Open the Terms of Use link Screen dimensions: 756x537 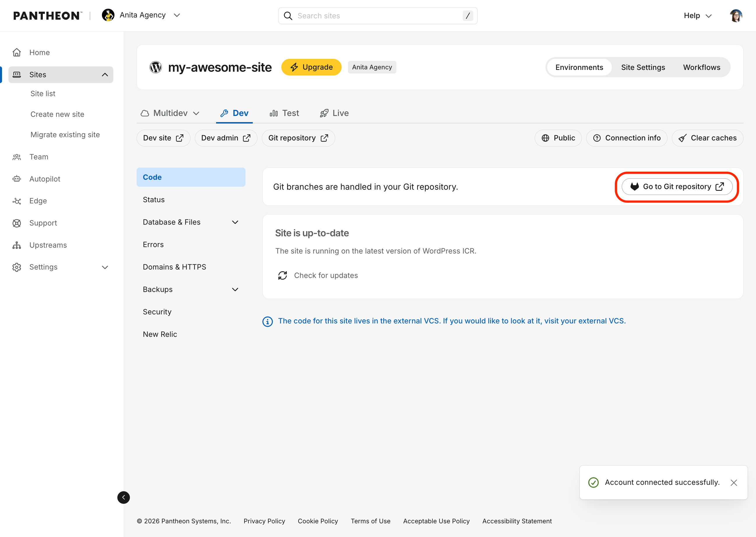[370, 521]
